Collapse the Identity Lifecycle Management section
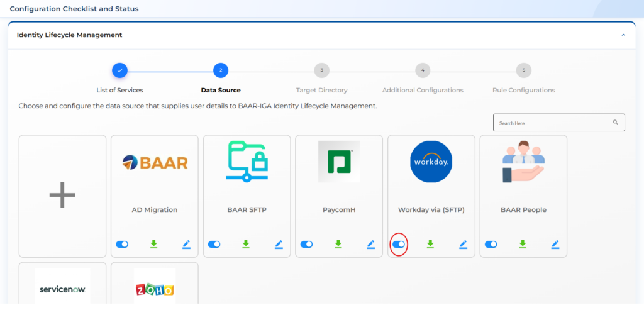 pos(623,35)
